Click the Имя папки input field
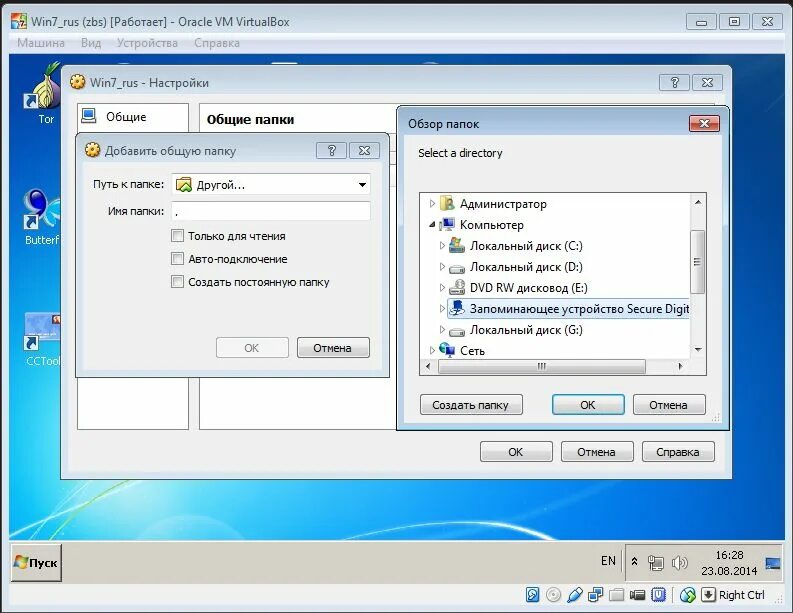This screenshot has width=793, height=613. 271,211
